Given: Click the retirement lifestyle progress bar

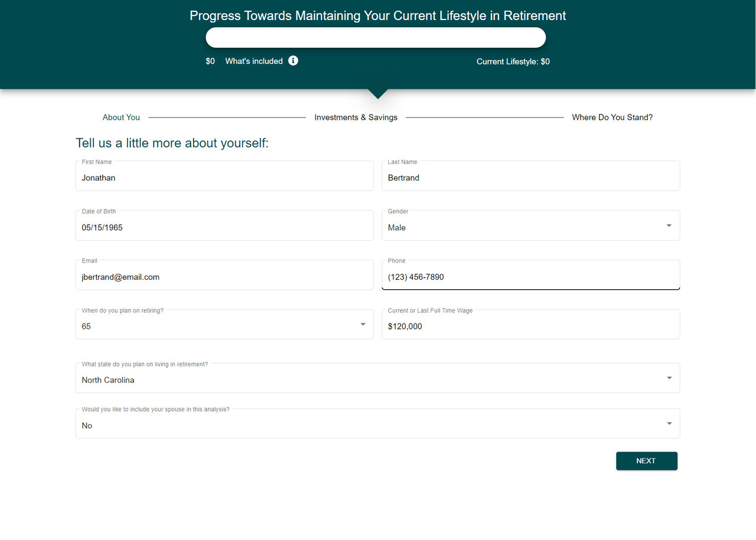Looking at the screenshot, I should click(x=376, y=37).
